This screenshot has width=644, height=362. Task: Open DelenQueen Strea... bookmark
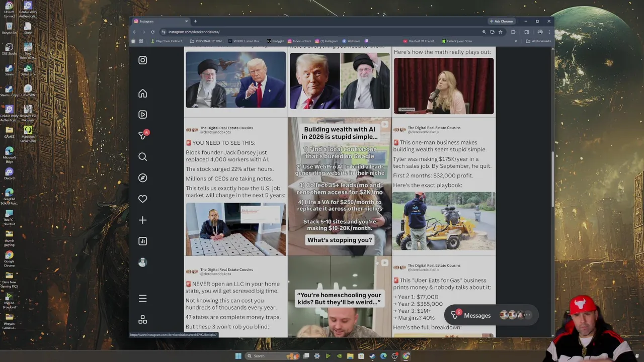[x=458, y=41]
